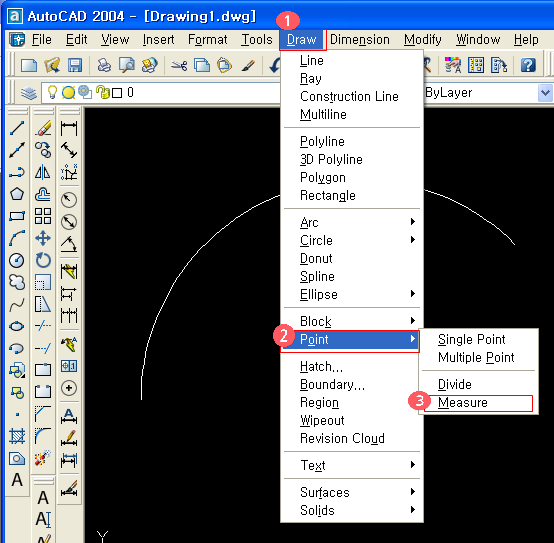Image resolution: width=554 pixels, height=543 pixels.
Task: Choose Single Point in submenu
Action: (478, 339)
